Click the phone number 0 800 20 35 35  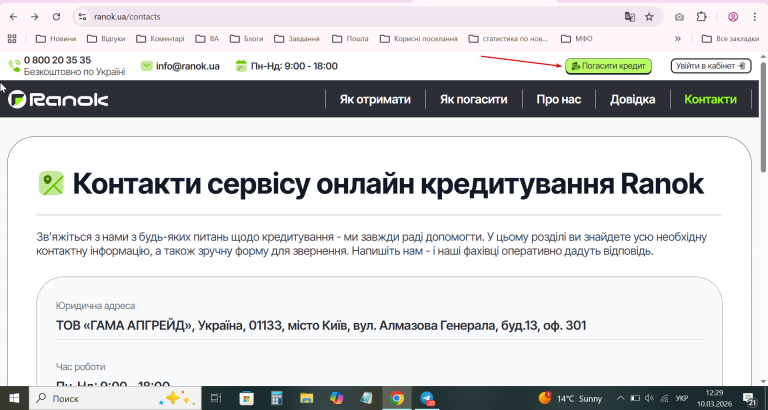57,60
